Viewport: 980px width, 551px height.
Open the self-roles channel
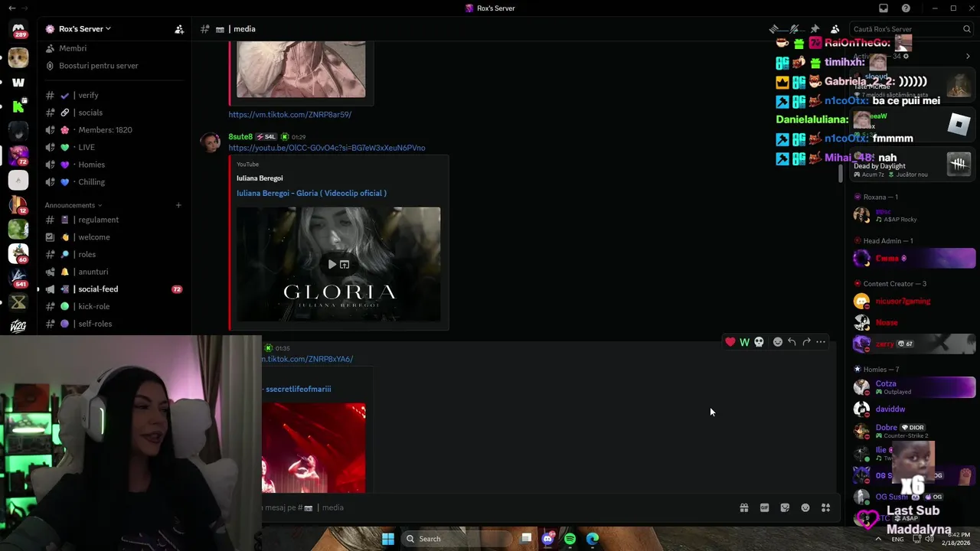pos(115,324)
